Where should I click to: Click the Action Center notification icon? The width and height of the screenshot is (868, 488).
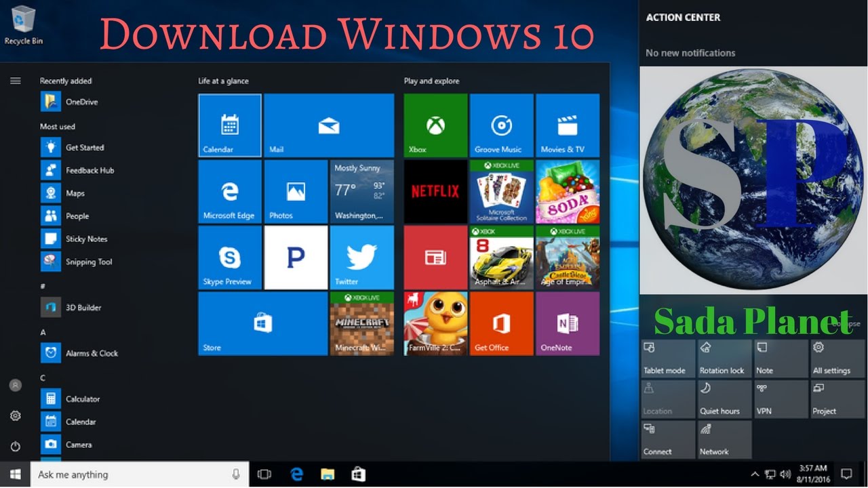[847, 474]
